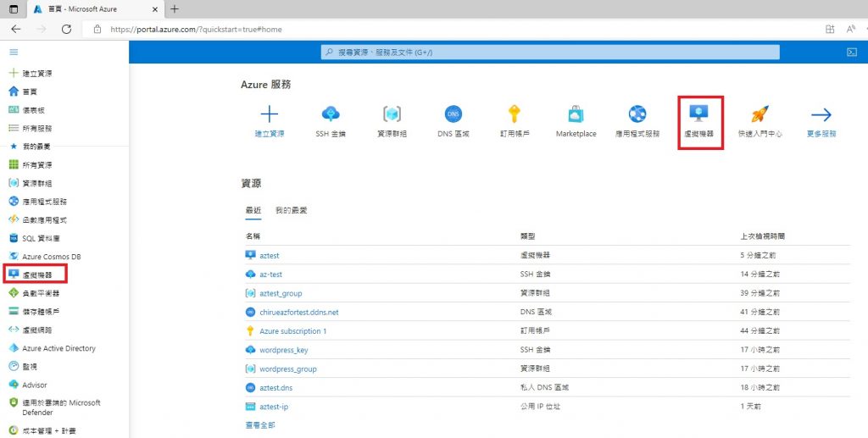Click 名稱 column header

[253, 236]
